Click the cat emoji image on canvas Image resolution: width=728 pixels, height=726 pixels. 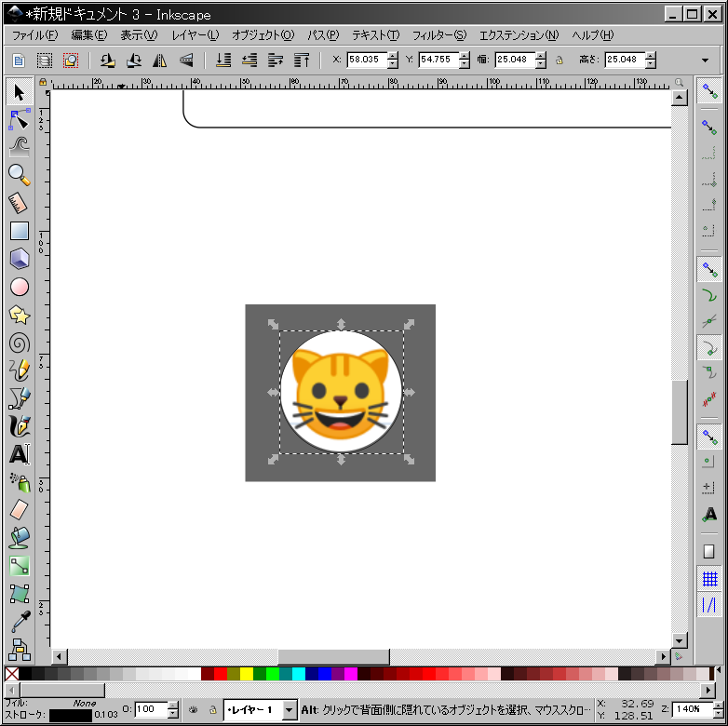click(342, 394)
